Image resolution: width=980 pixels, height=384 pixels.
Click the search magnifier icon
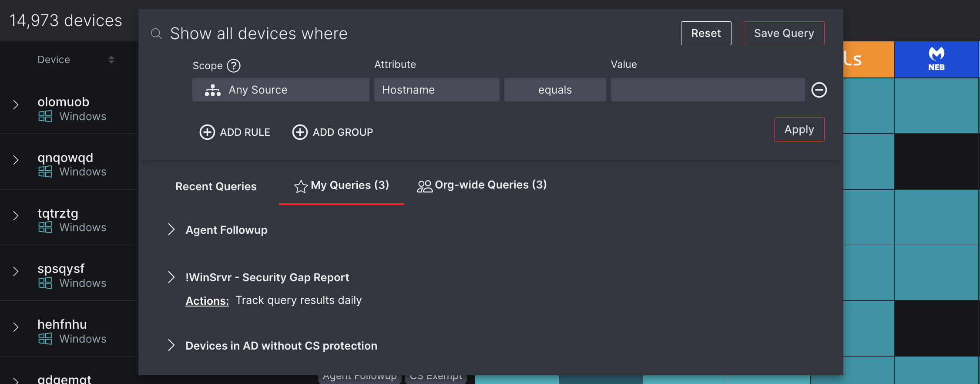click(156, 33)
